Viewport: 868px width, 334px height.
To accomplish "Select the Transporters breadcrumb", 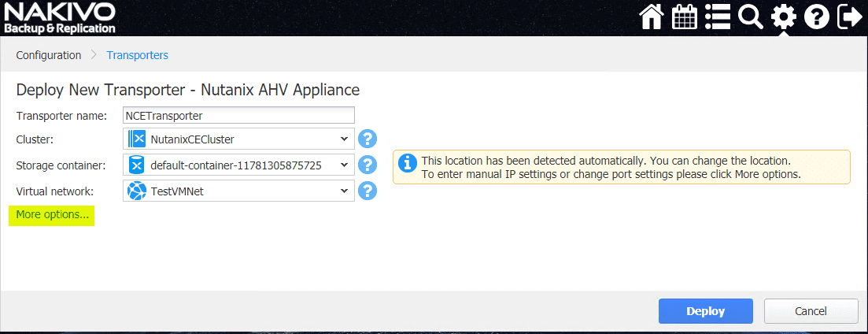I will point(137,55).
